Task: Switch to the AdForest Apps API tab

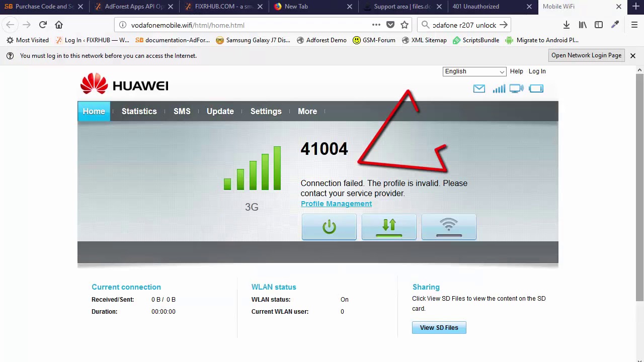Action: tap(134, 7)
